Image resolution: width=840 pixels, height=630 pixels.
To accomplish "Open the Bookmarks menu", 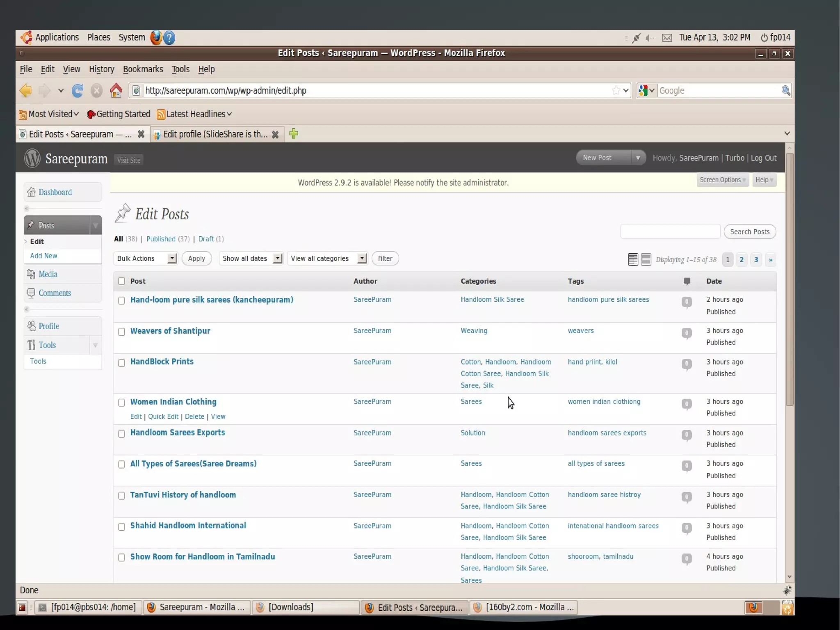I will (x=143, y=69).
